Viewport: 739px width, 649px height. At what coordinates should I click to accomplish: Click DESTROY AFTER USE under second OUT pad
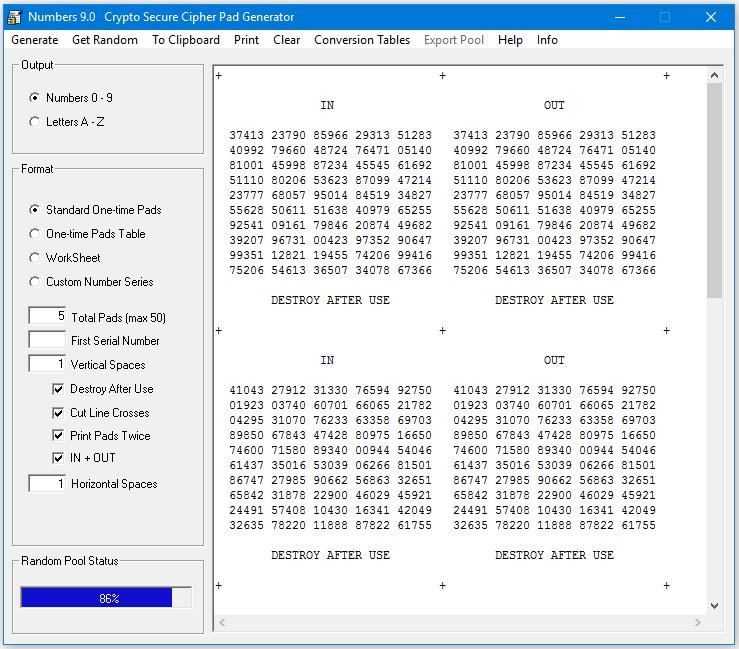pos(554,555)
